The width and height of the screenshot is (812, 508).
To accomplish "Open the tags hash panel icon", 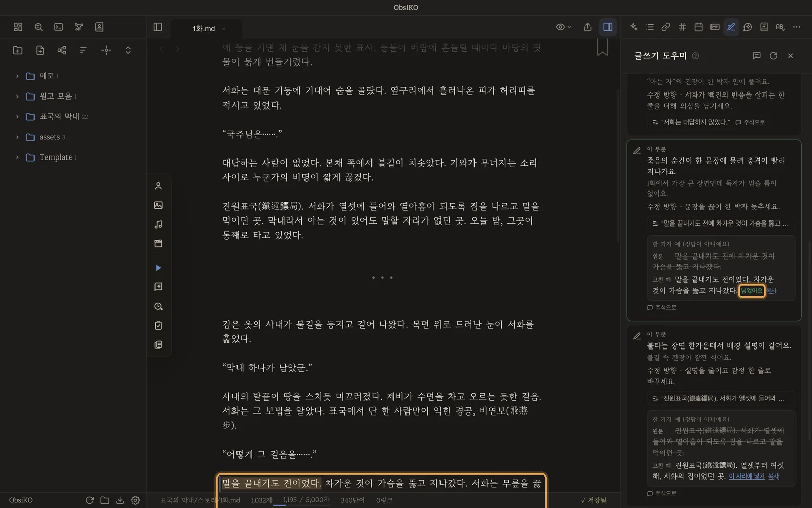I will (682, 27).
